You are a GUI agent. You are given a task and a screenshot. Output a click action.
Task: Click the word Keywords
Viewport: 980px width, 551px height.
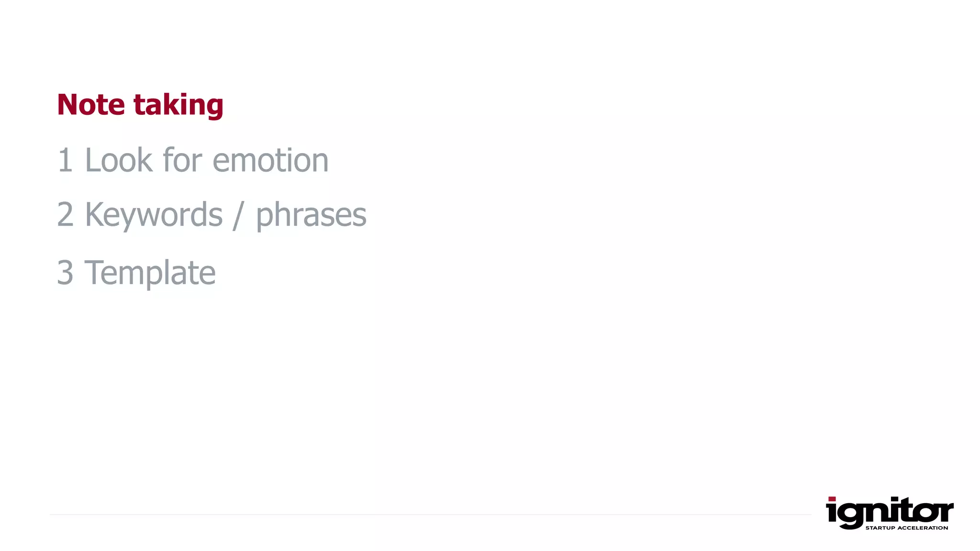coord(154,216)
